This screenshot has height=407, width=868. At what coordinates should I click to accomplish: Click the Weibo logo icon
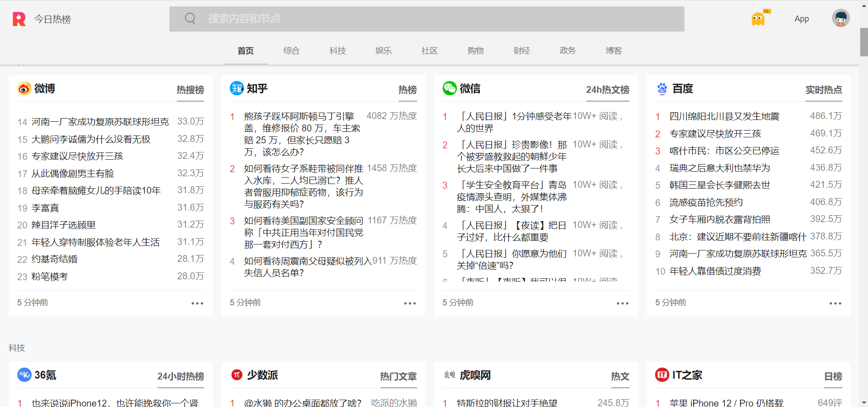[24, 88]
